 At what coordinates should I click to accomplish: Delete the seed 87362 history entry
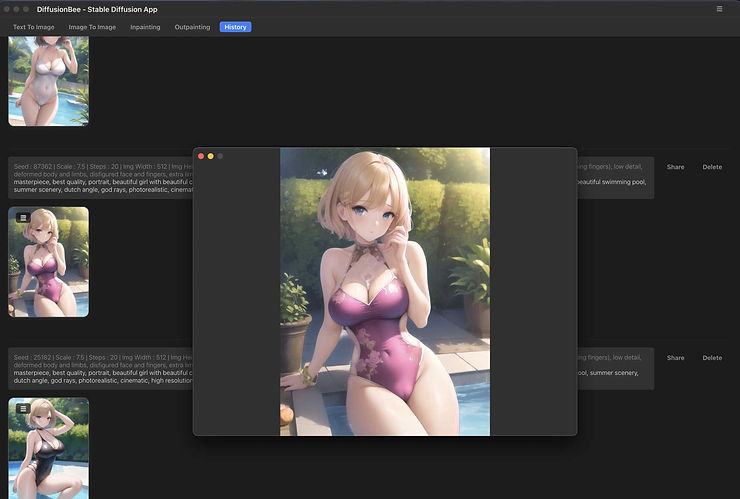pyautogui.click(x=712, y=167)
